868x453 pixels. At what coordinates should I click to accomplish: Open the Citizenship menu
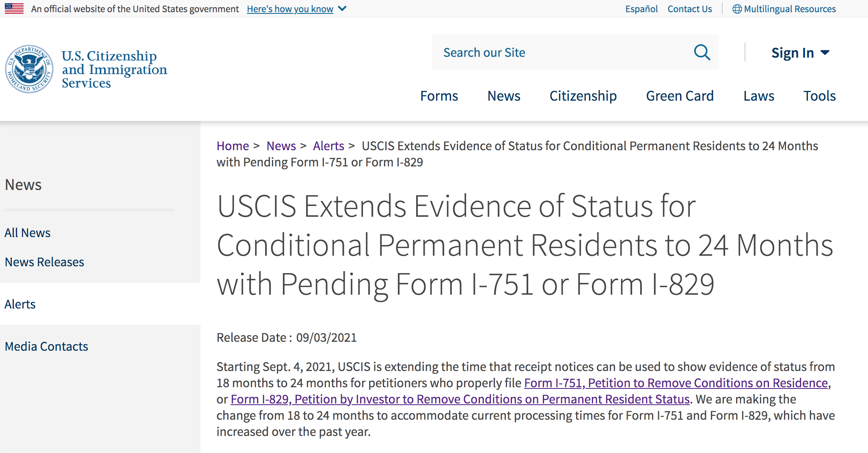(583, 96)
